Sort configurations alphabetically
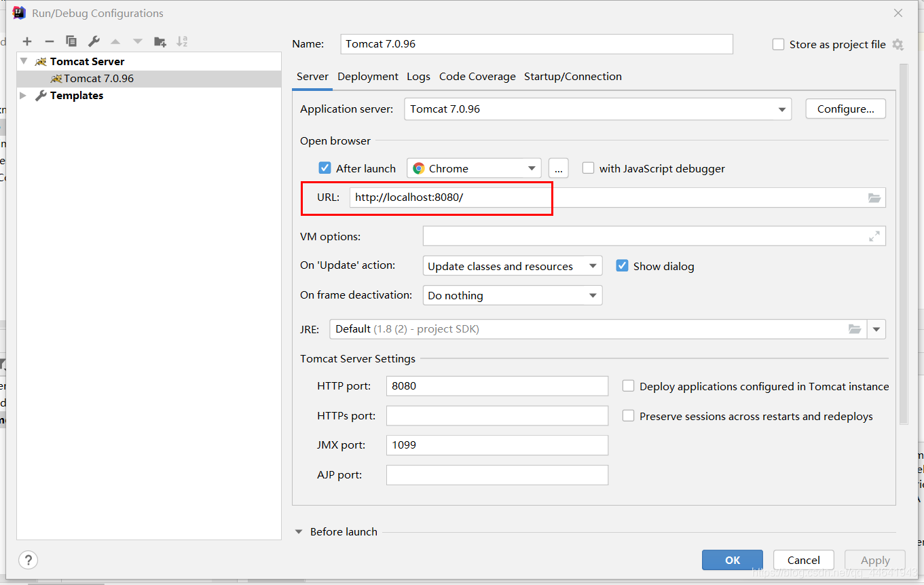This screenshot has width=924, height=585. coord(182,41)
